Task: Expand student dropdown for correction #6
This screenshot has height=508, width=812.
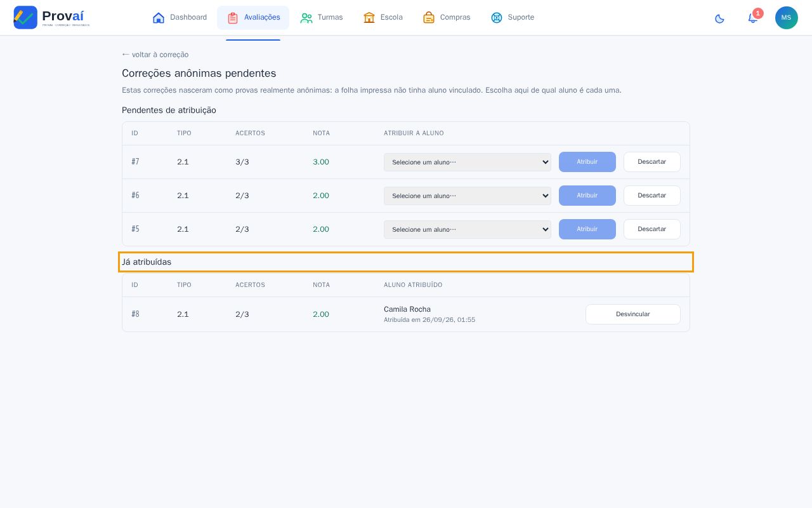Action: point(468,196)
